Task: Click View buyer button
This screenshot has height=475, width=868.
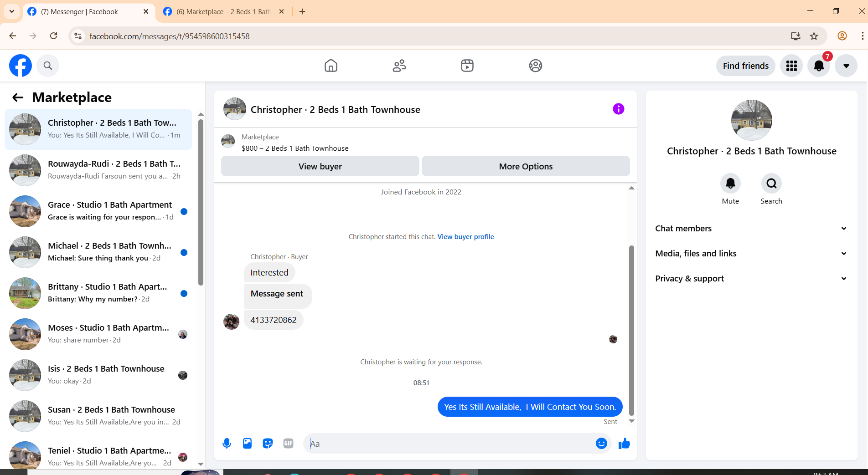Action: 320,166
